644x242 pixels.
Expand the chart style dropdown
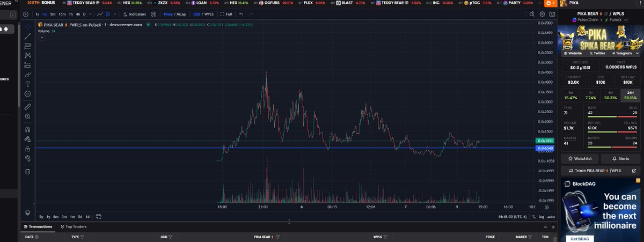tap(115, 14)
